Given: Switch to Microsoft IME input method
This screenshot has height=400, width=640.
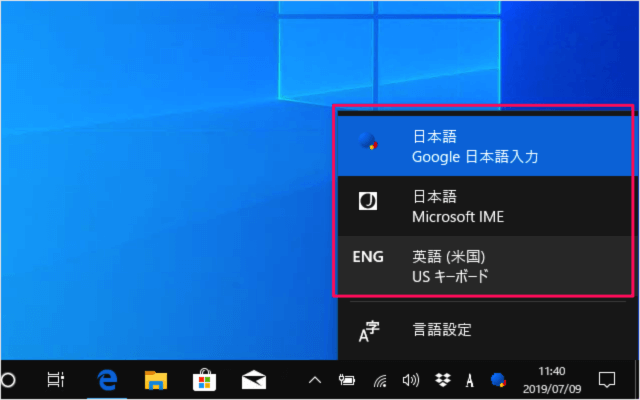Looking at the screenshot, I should [486, 206].
